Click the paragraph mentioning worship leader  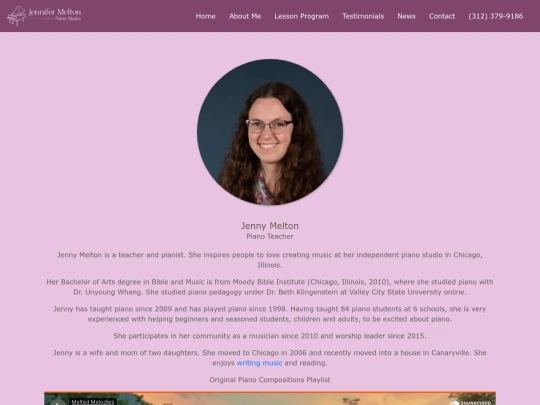270,336
